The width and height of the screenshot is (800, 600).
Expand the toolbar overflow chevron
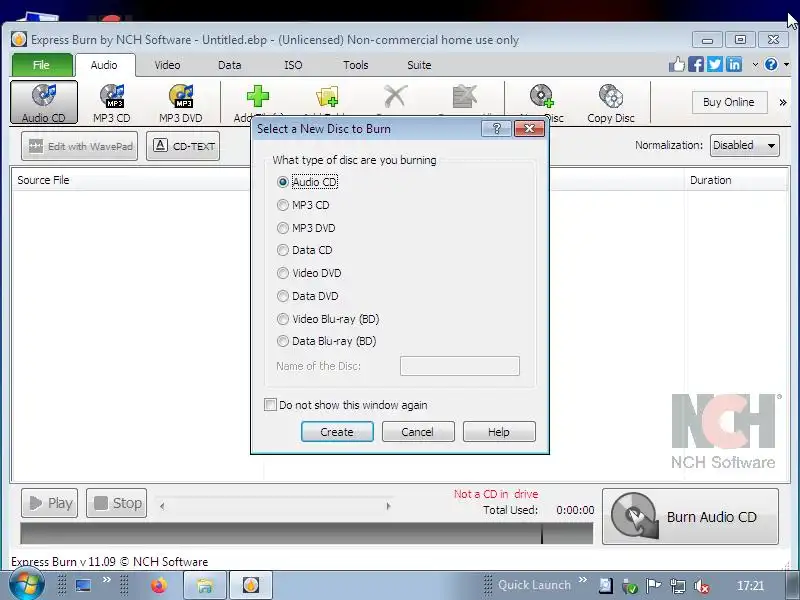click(783, 103)
